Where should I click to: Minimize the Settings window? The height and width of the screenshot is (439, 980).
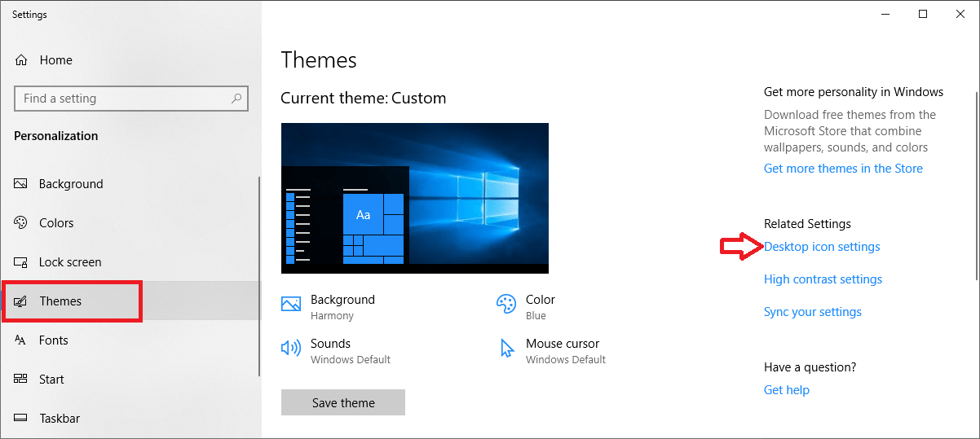click(x=885, y=14)
